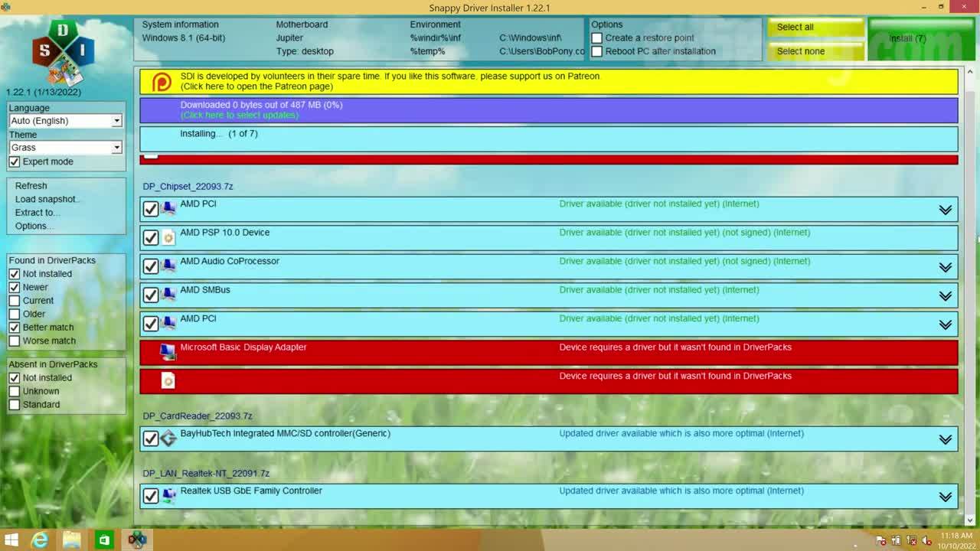
Task: Uncheck Not installed under Absent in DriverPacks
Action: pyautogui.click(x=15, y=378)
